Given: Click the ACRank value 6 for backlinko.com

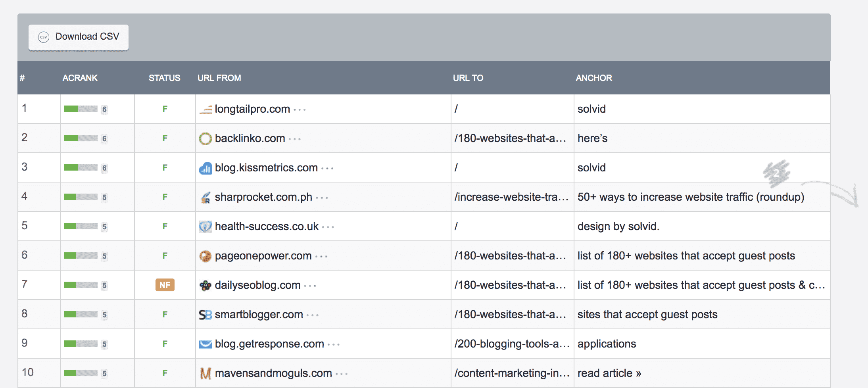Looking at the screenshot, I should point(104,139).
